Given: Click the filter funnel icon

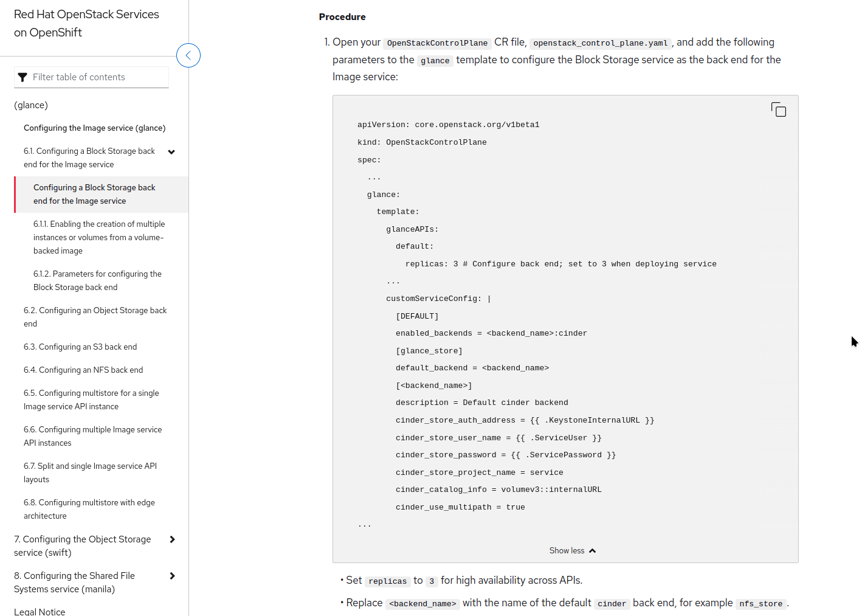Looking at the screenshot, I should pyautogui.click(x=23, y=77).
